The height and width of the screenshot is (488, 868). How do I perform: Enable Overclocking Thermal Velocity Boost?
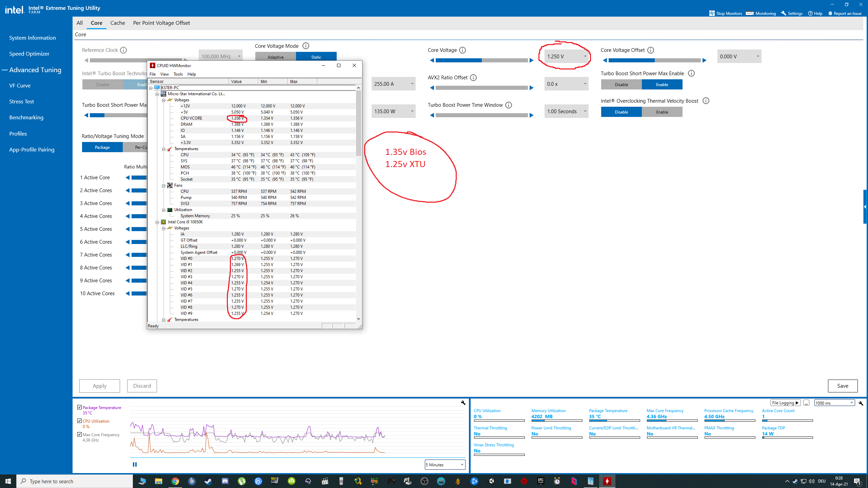click(x=662, y=112)
